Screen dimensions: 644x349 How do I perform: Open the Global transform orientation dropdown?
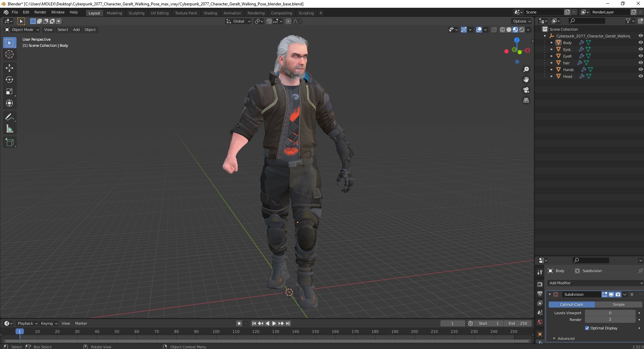[x=238, y=21]
